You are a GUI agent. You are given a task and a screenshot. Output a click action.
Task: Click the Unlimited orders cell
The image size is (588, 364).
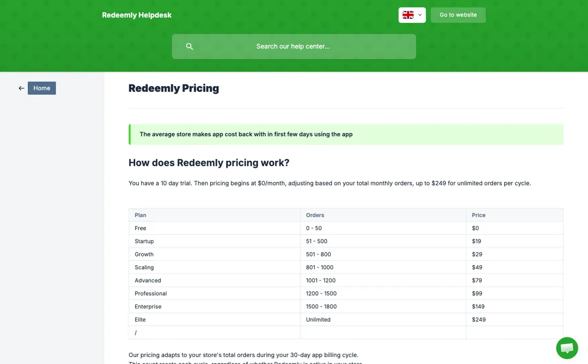(x=383, y=320)
